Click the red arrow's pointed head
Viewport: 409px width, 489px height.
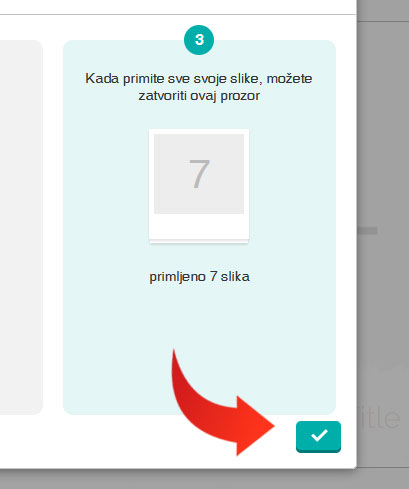[256, 426]
